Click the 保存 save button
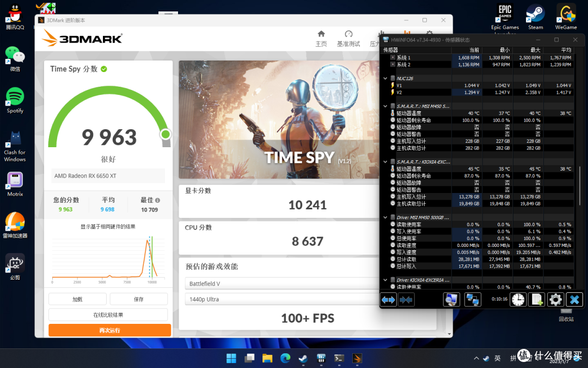This screenshot has width=588, height=368. click(138, 299)
